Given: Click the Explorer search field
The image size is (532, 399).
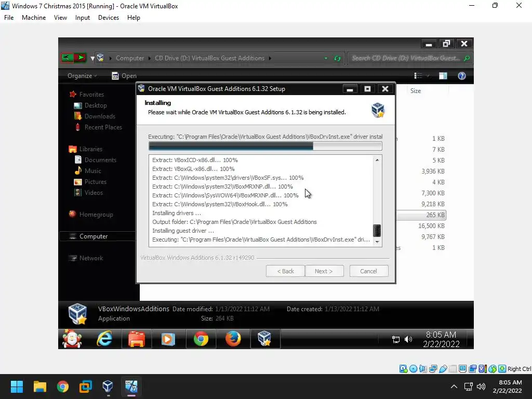Looking at the screenshot, I should coord(409,58).
